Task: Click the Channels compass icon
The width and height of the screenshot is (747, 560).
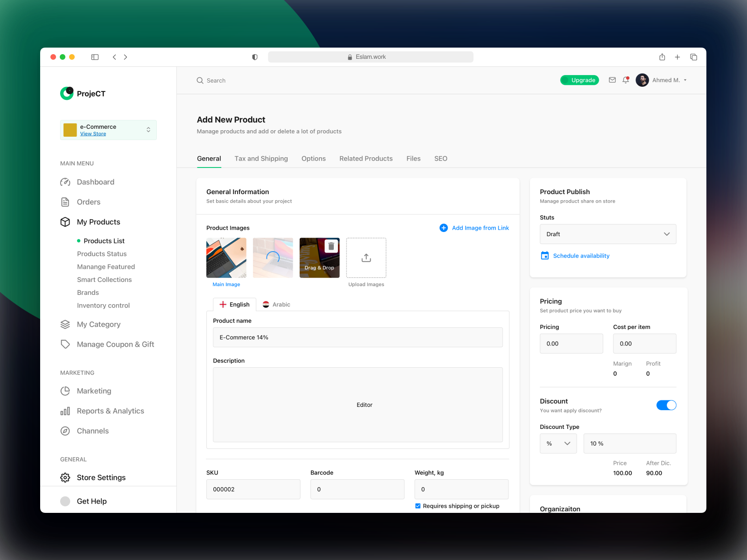Action: tap(65, 431)
